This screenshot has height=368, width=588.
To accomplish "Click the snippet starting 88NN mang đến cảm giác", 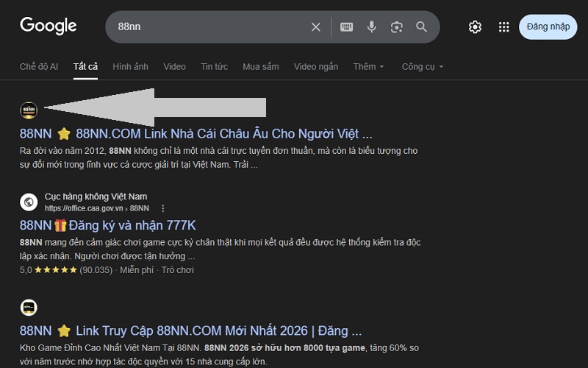I will (220, 250).
